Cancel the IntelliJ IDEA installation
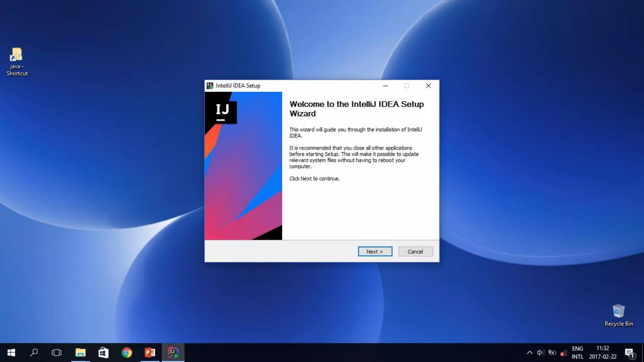 click(415, 251)
